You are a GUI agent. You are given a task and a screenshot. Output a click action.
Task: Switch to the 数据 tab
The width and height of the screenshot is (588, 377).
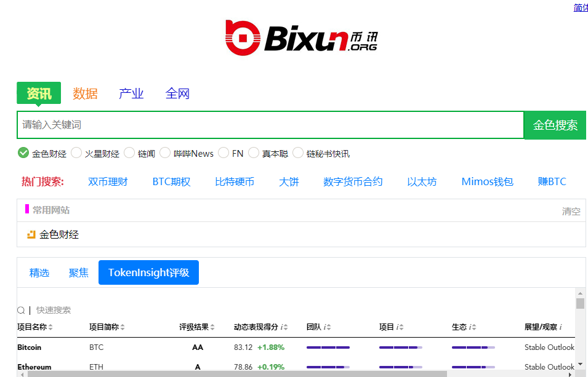[x=85, y=93]
